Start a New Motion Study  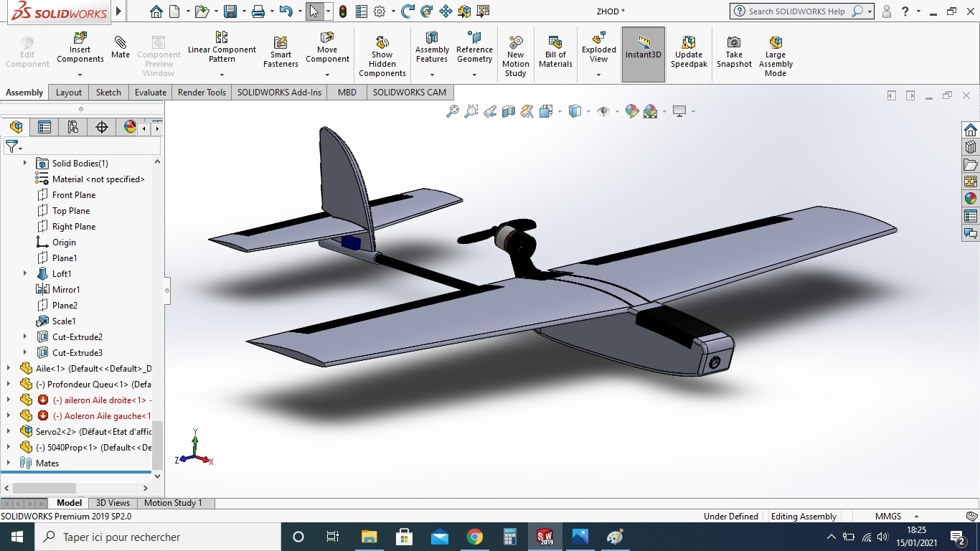(x=515, y=43)
